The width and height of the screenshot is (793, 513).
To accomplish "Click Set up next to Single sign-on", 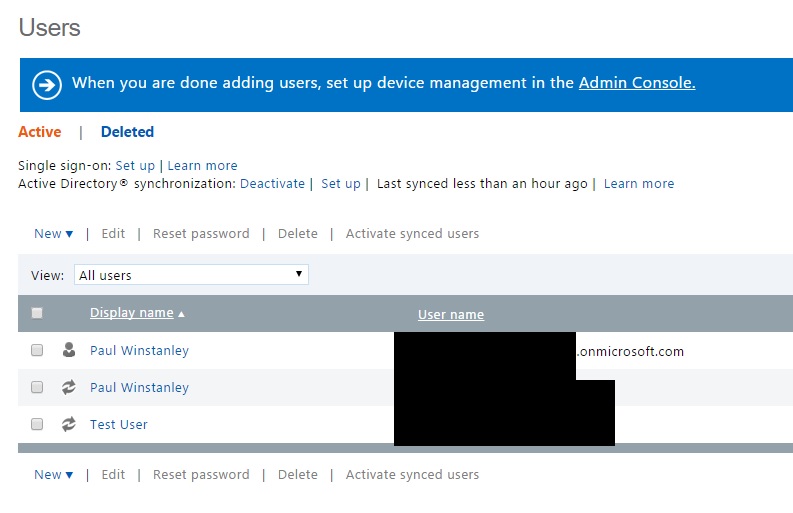I will [135, 165].
